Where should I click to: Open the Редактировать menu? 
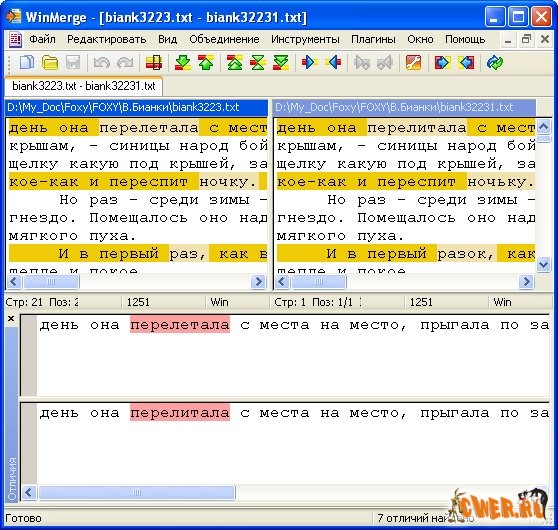click(106, 39)
